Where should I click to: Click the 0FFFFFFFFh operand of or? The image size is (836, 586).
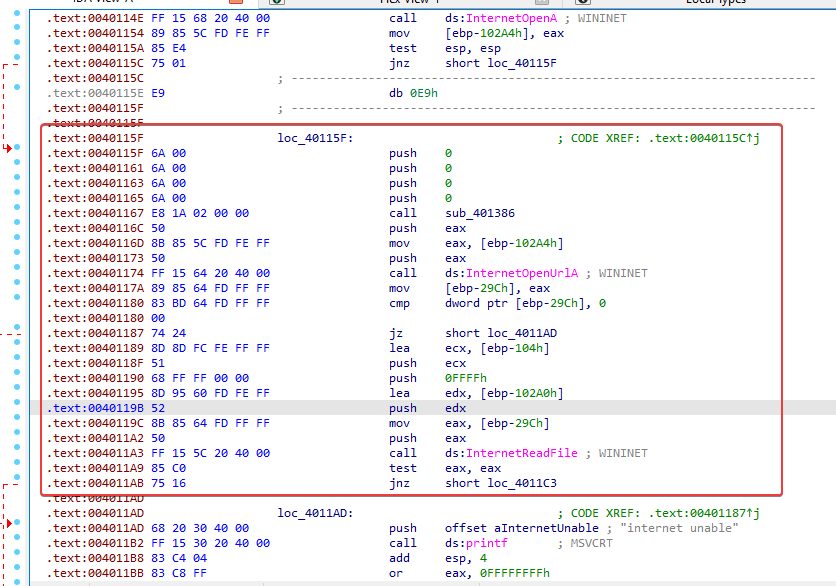tap(515, 573)
